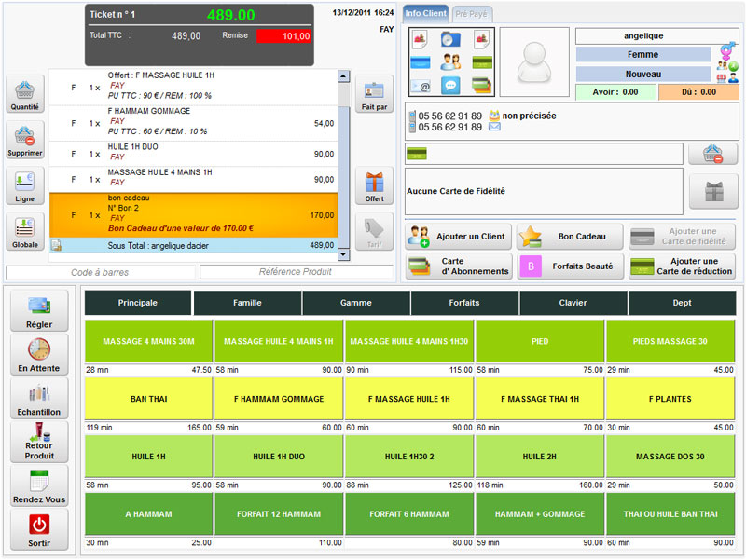This screenshot has width=746, height=560.
Task: Click the ticket list scroll up arrow
Action: click(x=344, y=76)
